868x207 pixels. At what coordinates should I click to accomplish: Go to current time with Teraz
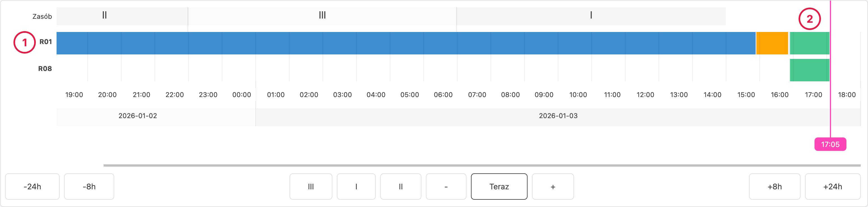click(x=499, y=187)
